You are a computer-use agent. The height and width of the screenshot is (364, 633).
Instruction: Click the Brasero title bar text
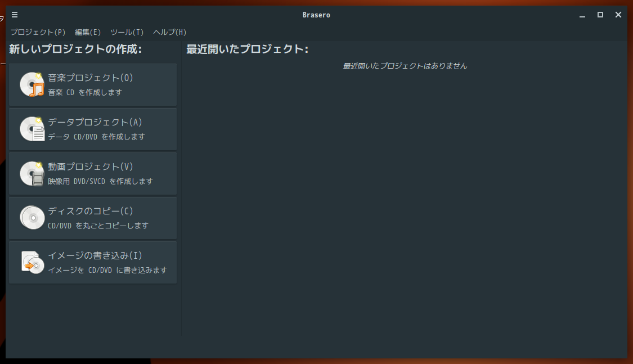316,15
